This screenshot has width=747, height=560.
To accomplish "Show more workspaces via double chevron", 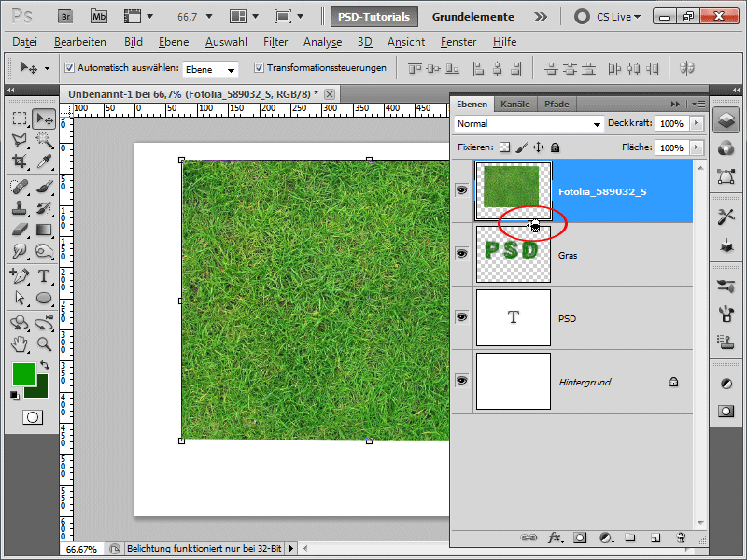I will tap(541, 17).
